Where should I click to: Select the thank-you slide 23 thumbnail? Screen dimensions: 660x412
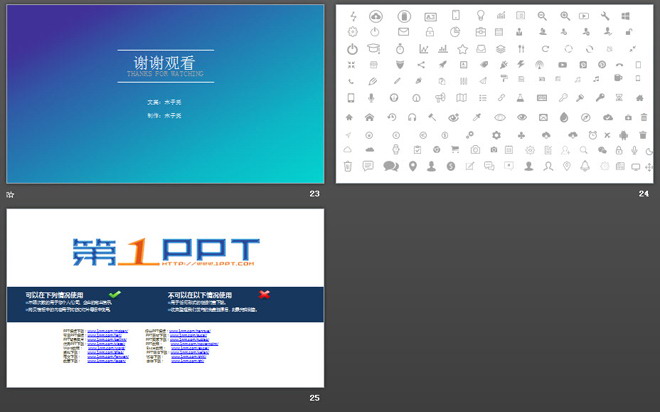(x=165, y=94)
